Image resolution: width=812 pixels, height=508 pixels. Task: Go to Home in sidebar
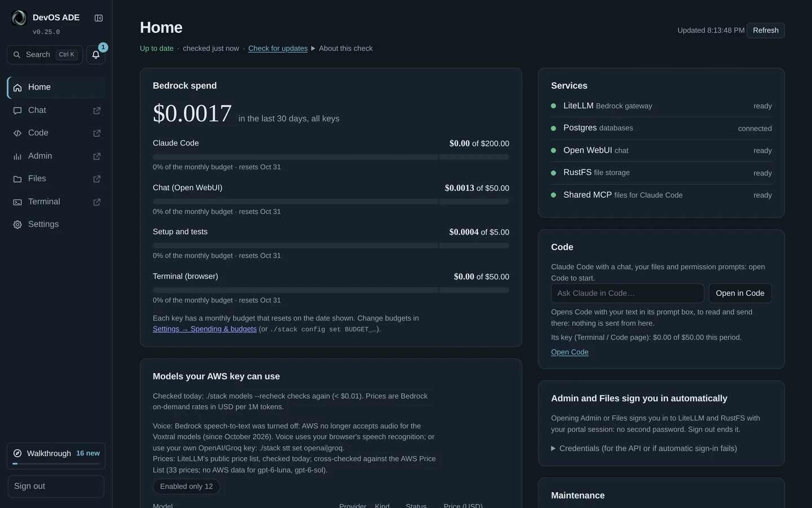coord(56,87)
